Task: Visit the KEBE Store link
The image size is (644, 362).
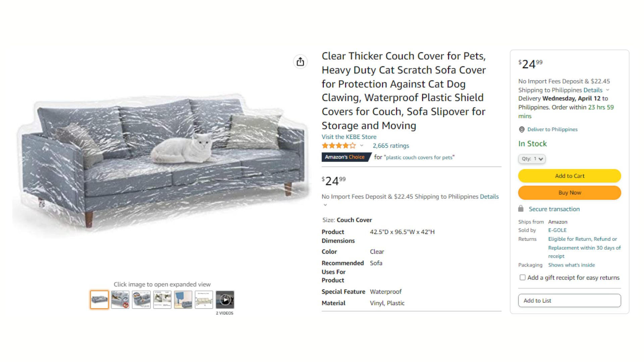Action: pos(349,137)
